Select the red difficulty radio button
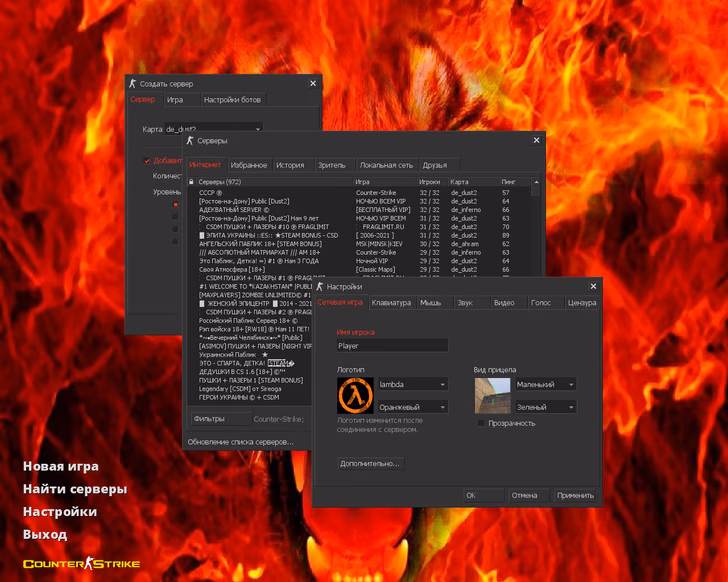Image resolution: width=728 pixels, height=582 pixels. (x=176, y=205)
